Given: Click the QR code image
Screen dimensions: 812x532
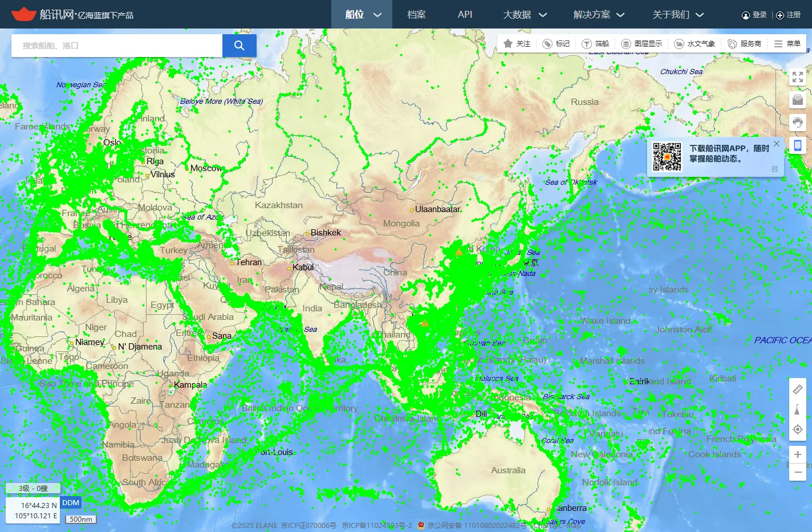Looking at the screenshot, I should click(667, 157).
